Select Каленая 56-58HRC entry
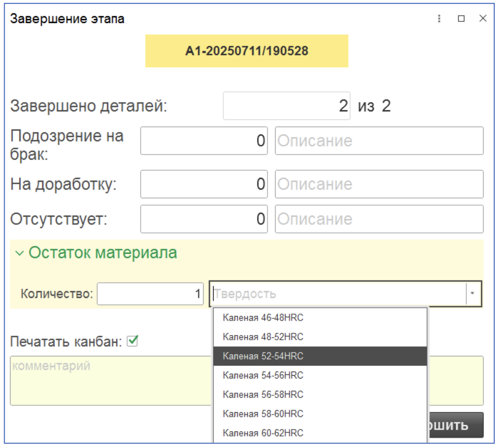The height and width of the screenshot is (448, 498). click(x=263, y=395)
